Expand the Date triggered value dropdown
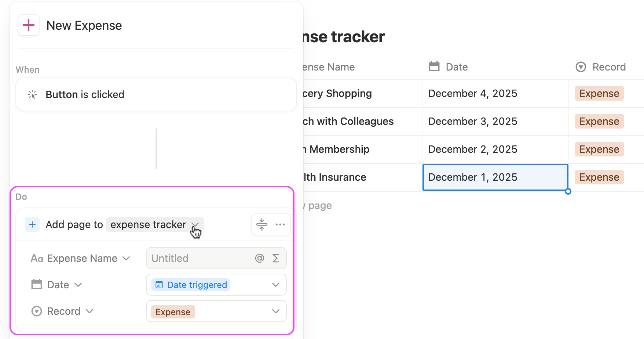 276,285
